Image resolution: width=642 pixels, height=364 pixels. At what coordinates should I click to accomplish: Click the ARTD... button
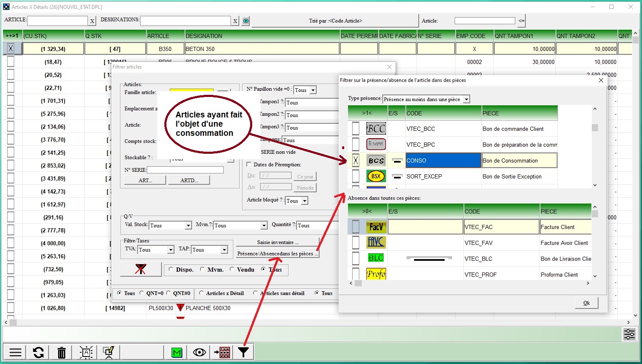pyautogui.click(x=189, y=181)
